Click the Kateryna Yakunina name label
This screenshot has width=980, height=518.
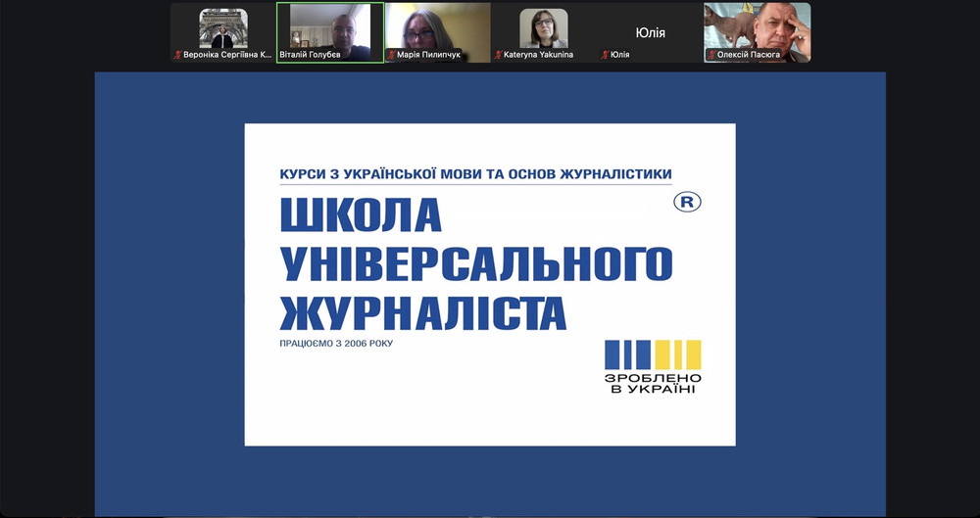[x=539, y=55]
